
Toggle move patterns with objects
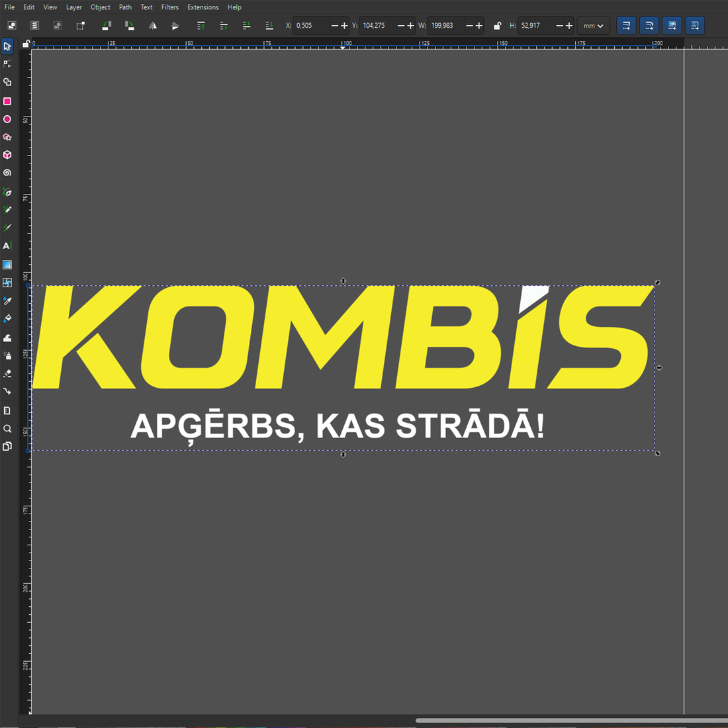click(x=694, y=26)
